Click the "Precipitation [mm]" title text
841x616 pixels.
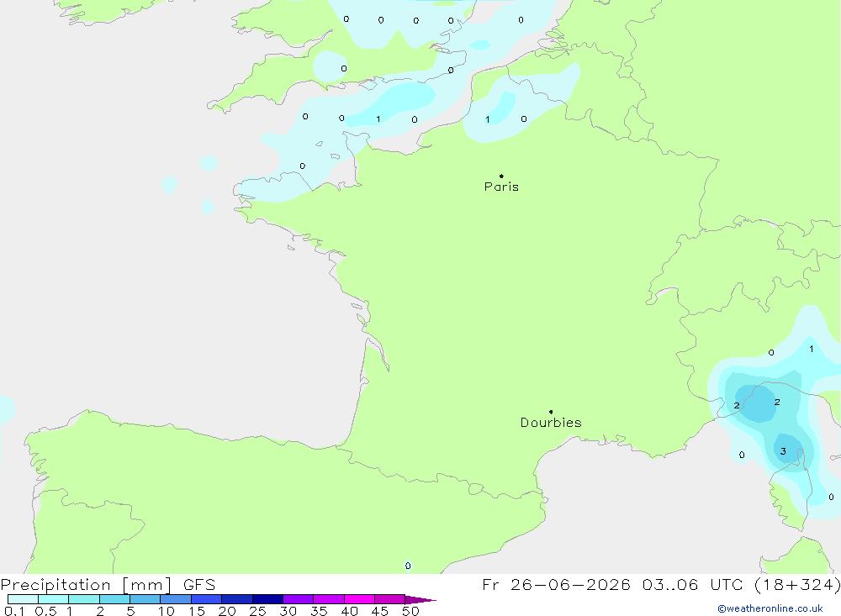tap(86, 585)
